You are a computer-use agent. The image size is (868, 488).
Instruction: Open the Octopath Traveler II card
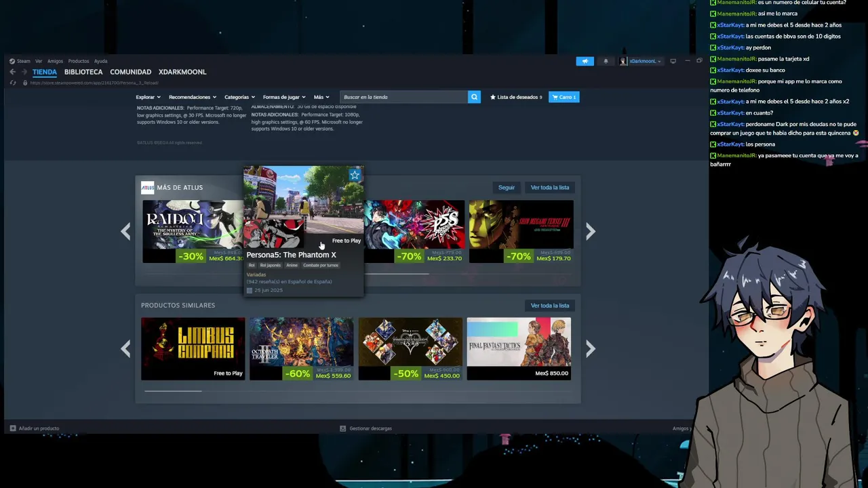(x=302, y=348)
